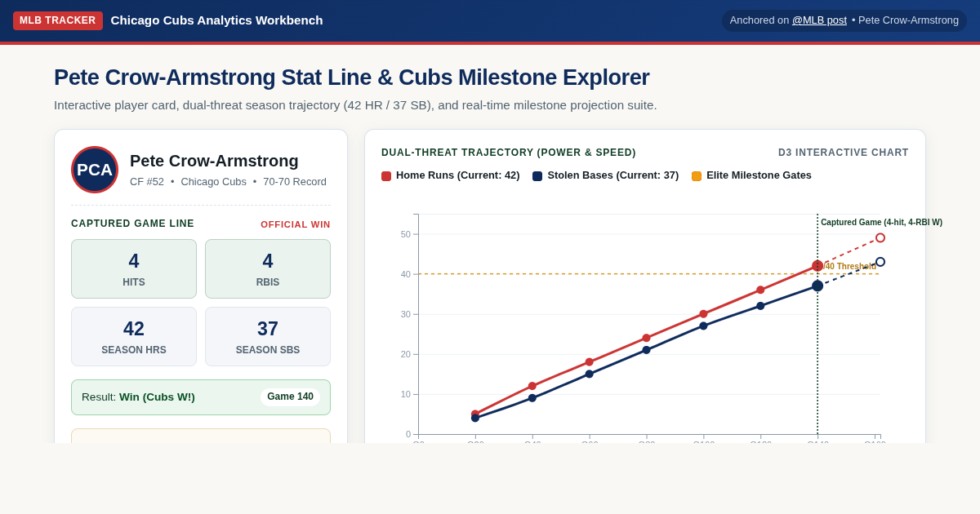Click the Elite Milestone Gates legend label

[759, 175]
